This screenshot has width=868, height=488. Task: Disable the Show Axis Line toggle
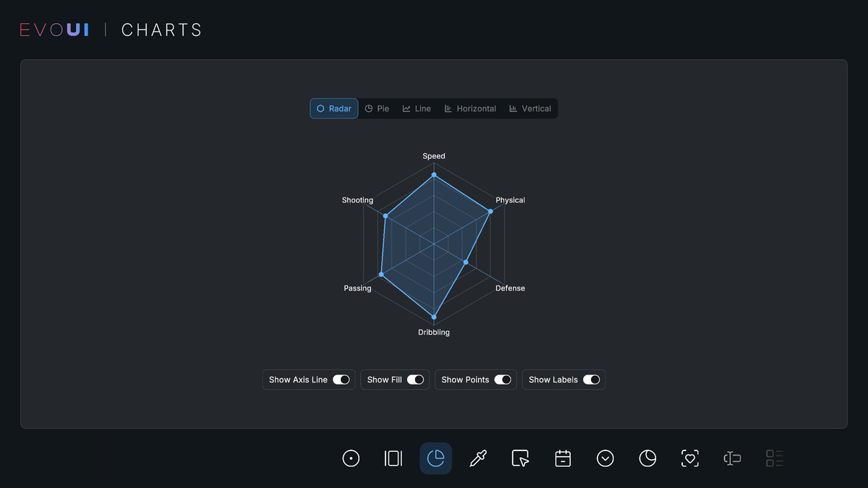click(341, 379)
